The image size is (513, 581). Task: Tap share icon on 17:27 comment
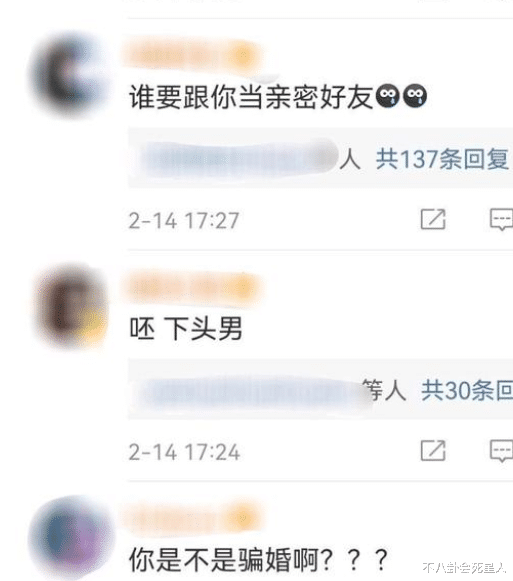pyautogui.click(x=433, y=219)
